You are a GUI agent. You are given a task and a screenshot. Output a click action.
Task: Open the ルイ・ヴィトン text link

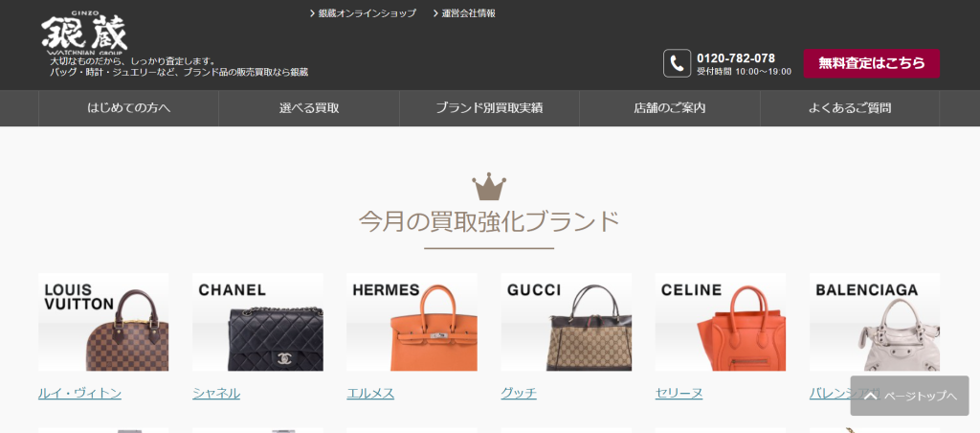point(80,394)
